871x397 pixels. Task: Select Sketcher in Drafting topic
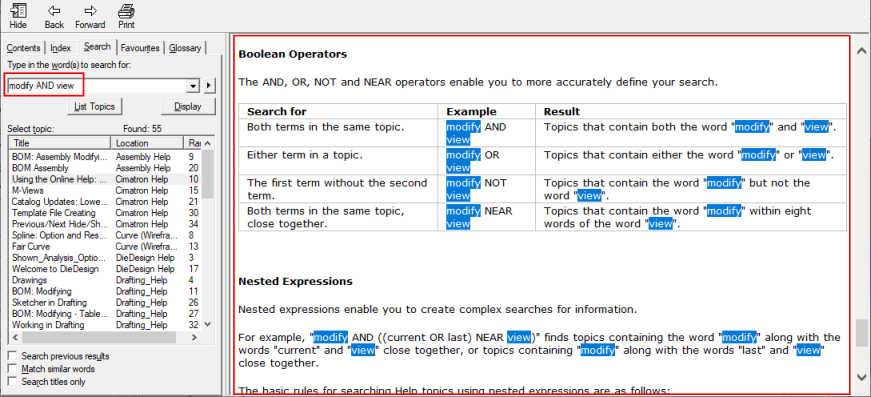tap(106, 303)
